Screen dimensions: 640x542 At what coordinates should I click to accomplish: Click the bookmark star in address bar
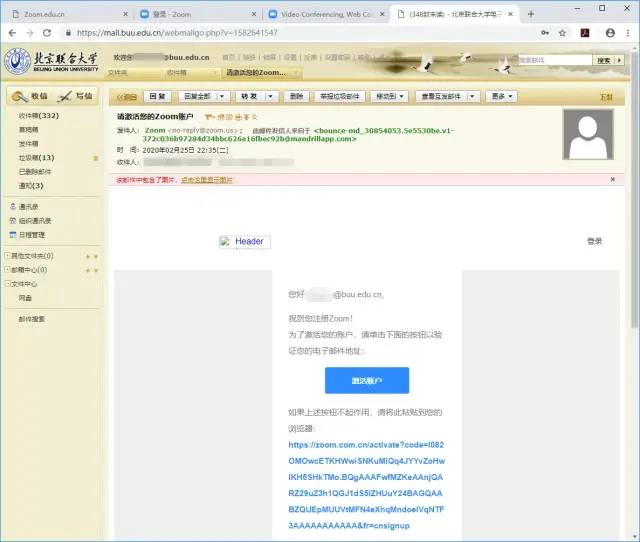[563, 32]
